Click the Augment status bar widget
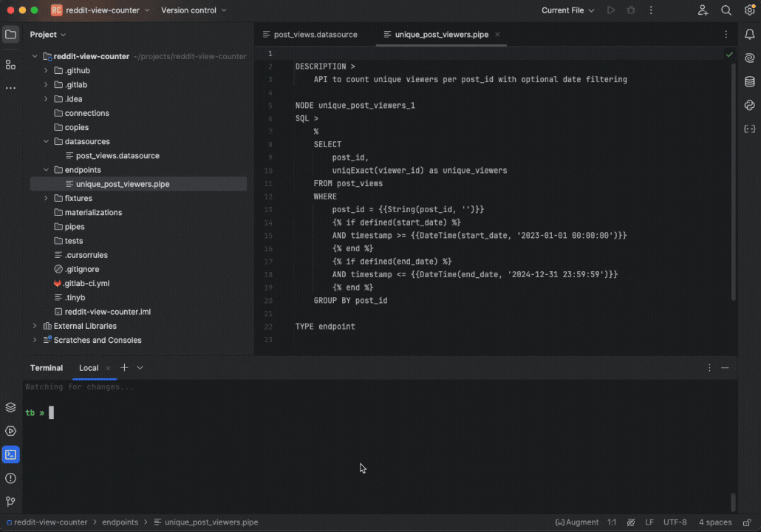The height and width of the screenshot is (532, 761). click(576, 522)
